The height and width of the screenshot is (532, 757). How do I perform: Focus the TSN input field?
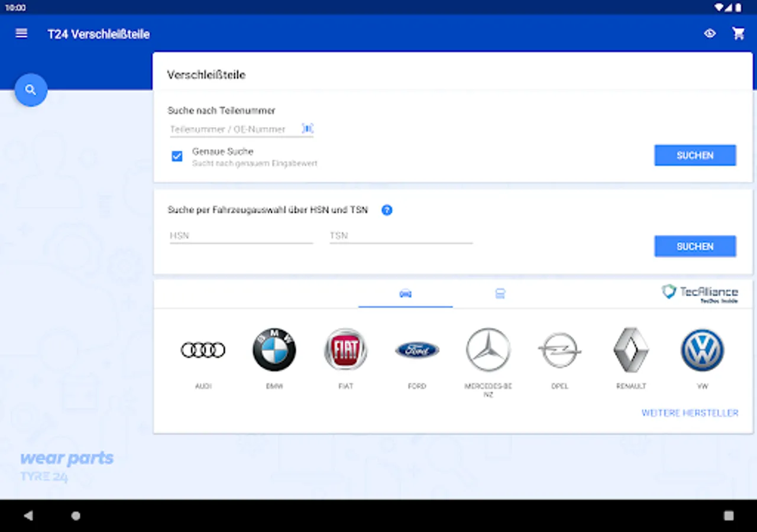pos(401,235)
